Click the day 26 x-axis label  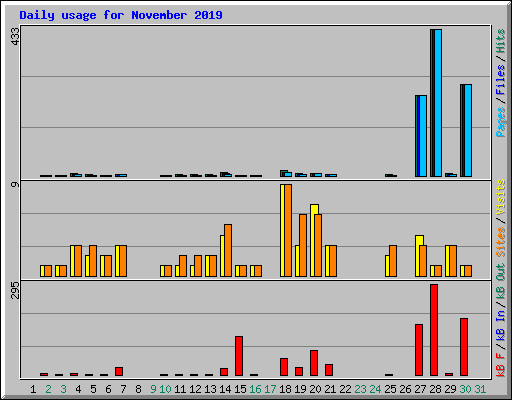coord(405,389)
